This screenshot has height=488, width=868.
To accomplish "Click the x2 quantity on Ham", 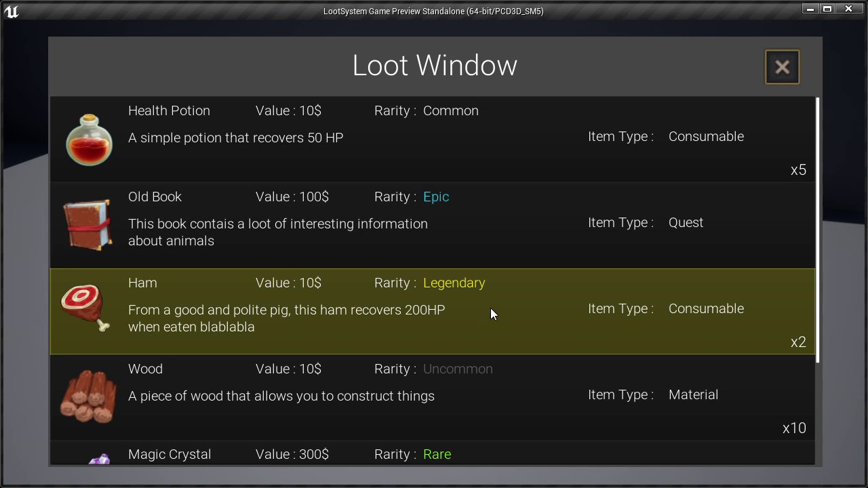I will click(798, 342).
